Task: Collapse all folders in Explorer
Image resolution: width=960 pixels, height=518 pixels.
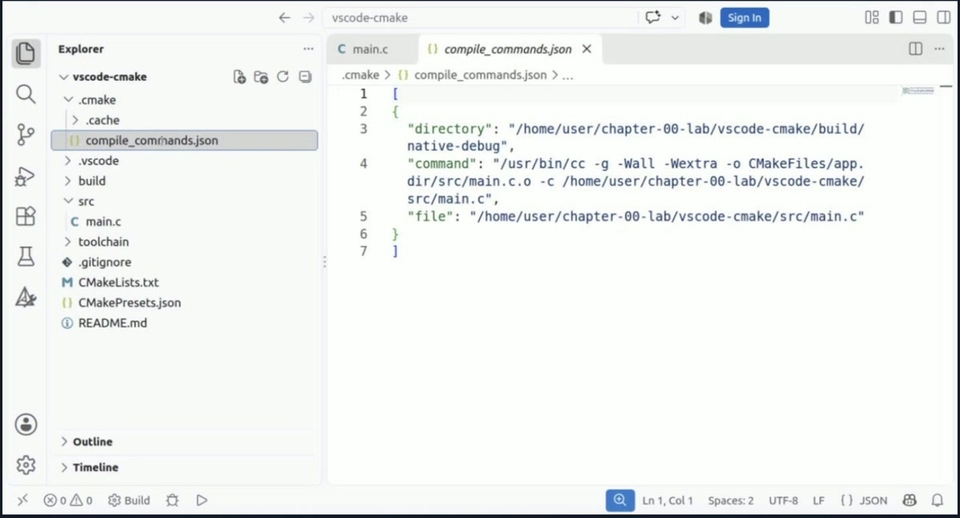Action: coord(305,77)
